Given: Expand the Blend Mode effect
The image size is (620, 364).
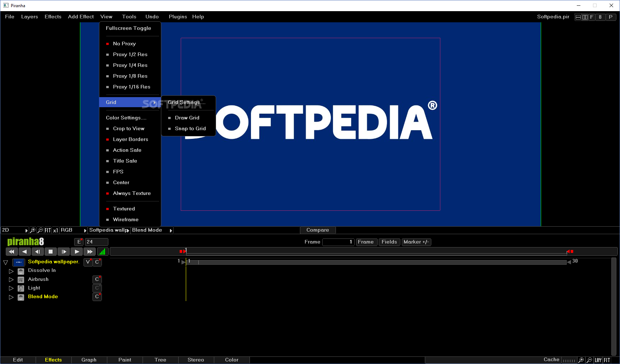Looking at the screenshot, I should (x=11, y=297).
